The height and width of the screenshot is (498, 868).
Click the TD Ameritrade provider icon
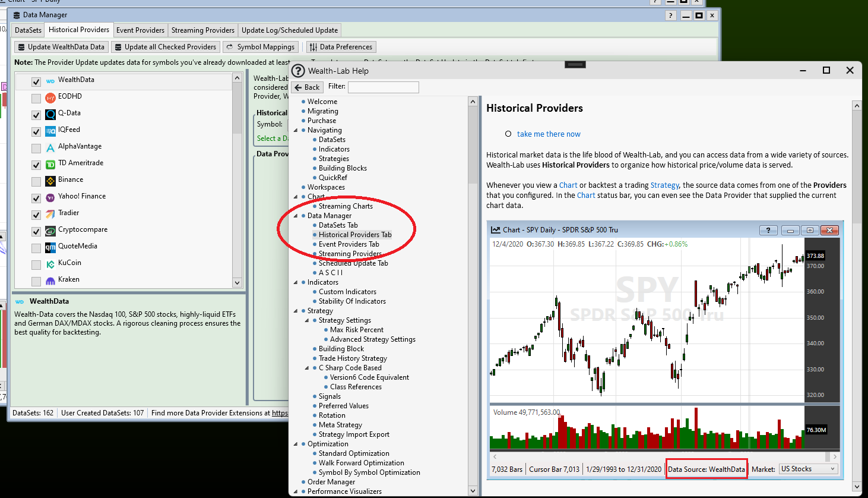[x=50, y=165]
